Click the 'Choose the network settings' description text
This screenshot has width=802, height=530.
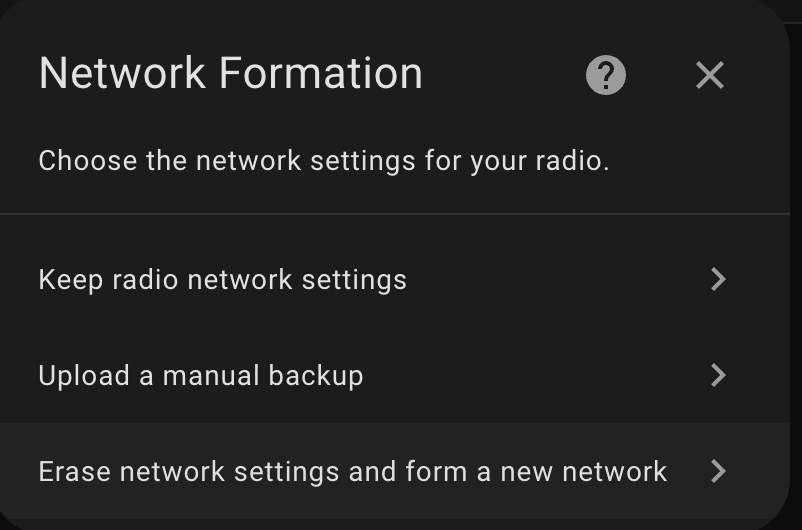tap(324, 161)
